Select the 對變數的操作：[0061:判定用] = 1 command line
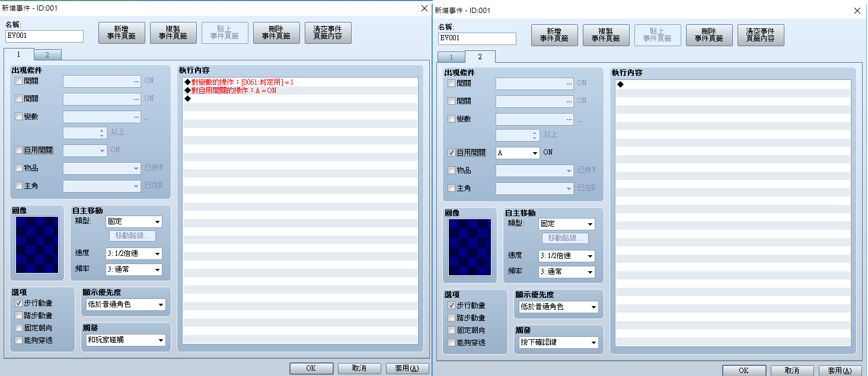Screen dimensions: 868x376 [300, 82]
